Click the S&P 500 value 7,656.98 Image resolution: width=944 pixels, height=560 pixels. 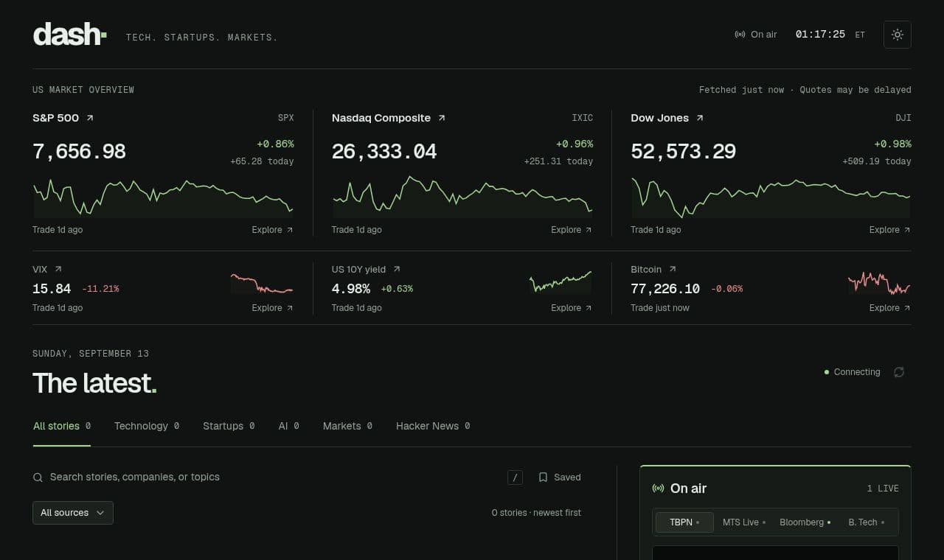pos(79,152)
